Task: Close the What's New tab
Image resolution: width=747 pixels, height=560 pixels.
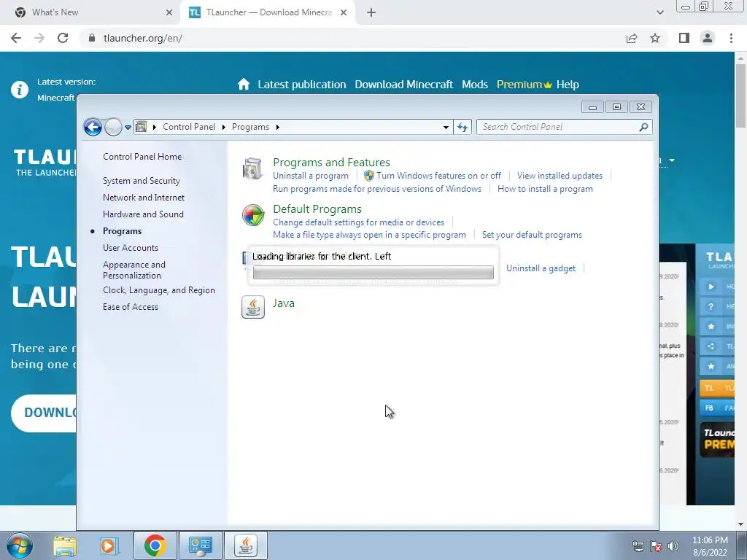Action: 169,13
